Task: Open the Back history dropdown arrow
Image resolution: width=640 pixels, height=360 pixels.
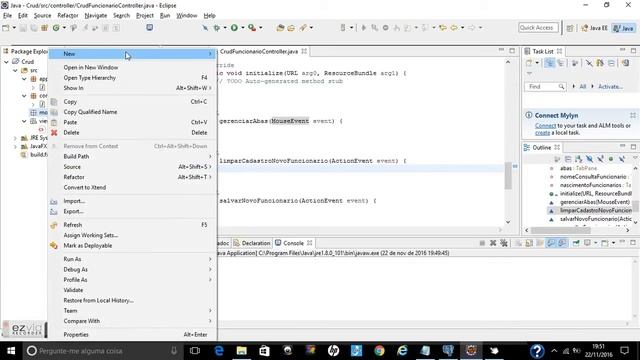Action: (x=462, y=28)
